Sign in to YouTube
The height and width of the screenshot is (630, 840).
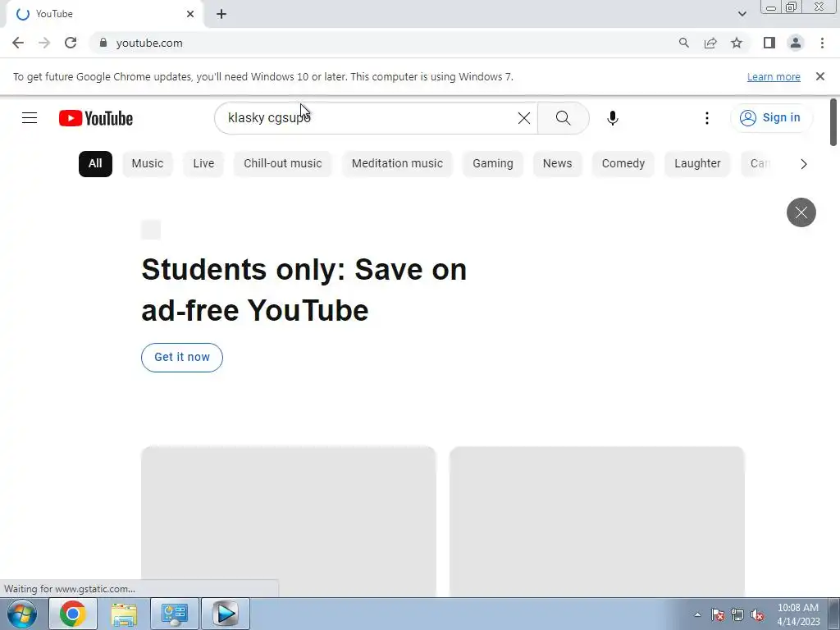point(770,118)
